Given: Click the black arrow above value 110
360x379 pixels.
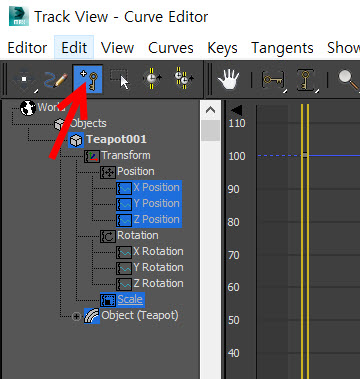Looking at the screenshot, I should (x=236, y=111).
